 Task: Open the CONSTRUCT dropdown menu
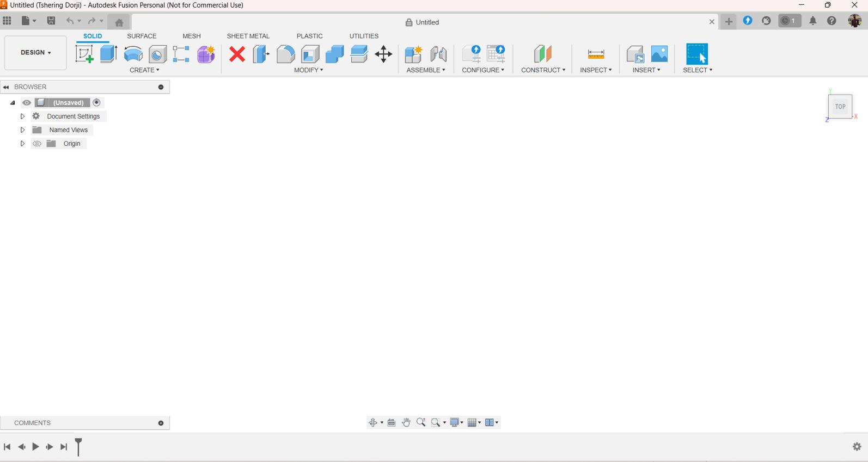click(543, 70)
